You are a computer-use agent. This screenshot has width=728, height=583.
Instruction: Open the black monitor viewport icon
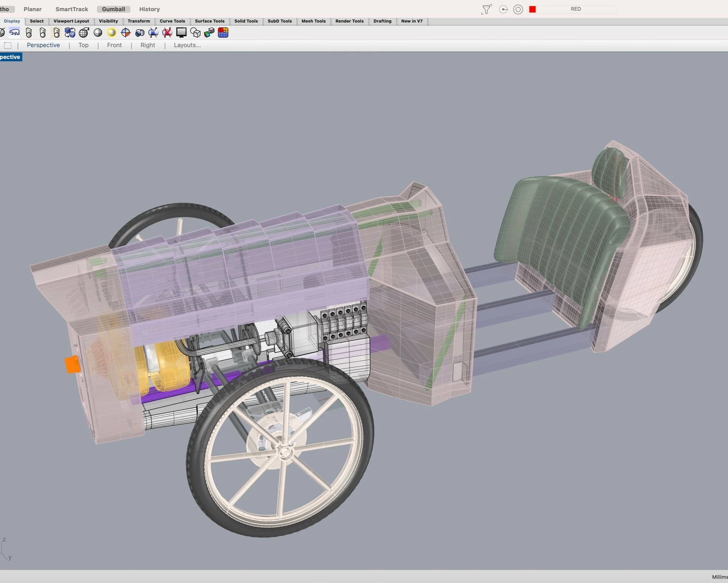(181, 33)
